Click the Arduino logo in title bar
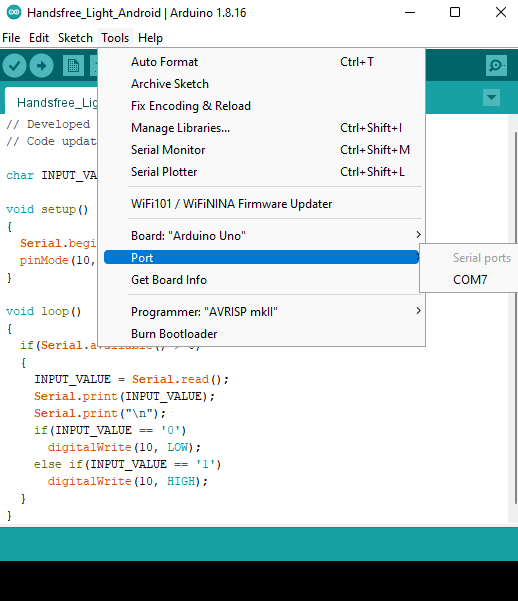Image resolution: width=518 pixels, height=601 pixels. point(14,12)
